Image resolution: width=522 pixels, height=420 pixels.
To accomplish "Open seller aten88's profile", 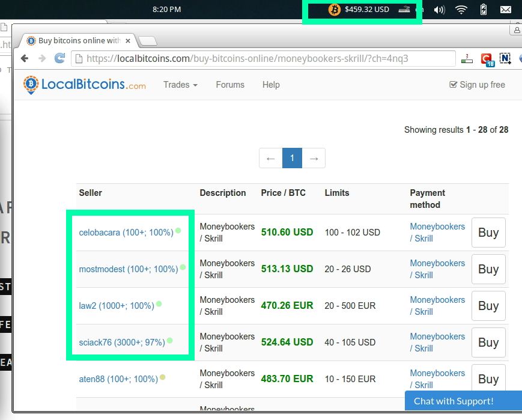I will [118, 379].
